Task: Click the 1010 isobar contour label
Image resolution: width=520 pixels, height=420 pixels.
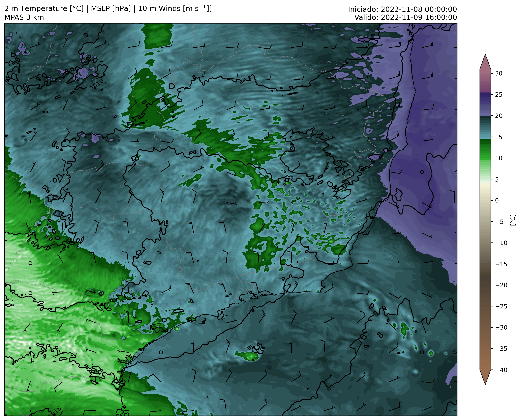Action: point(97,84)
